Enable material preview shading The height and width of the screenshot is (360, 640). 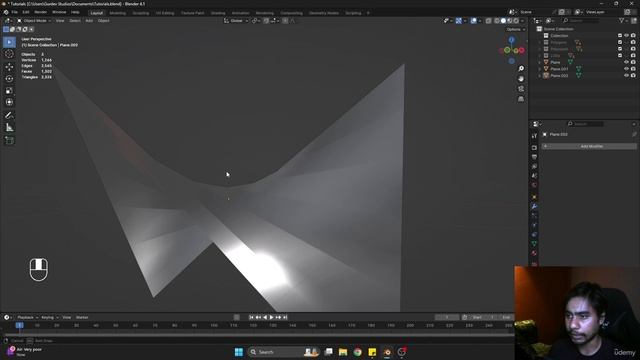pos(510,20)
